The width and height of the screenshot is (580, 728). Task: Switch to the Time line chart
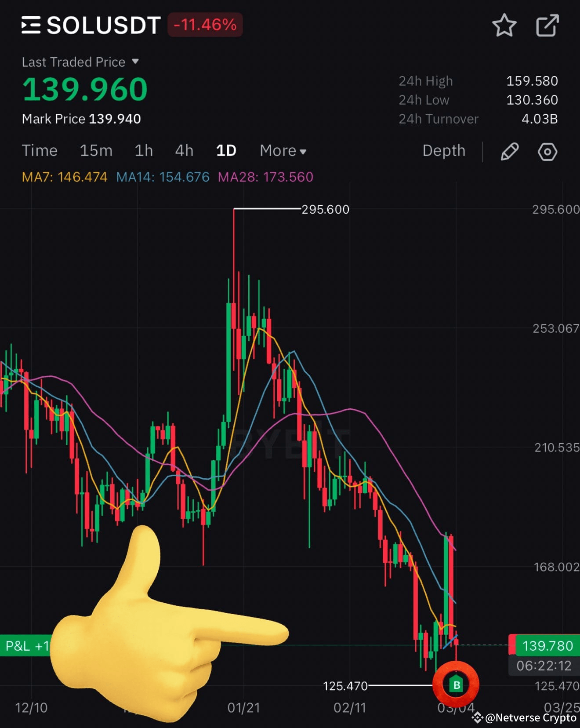(40, 151)
